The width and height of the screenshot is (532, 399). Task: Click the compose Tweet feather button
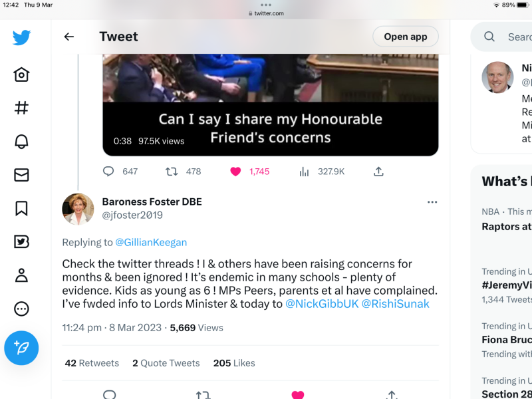coord(21,347)
